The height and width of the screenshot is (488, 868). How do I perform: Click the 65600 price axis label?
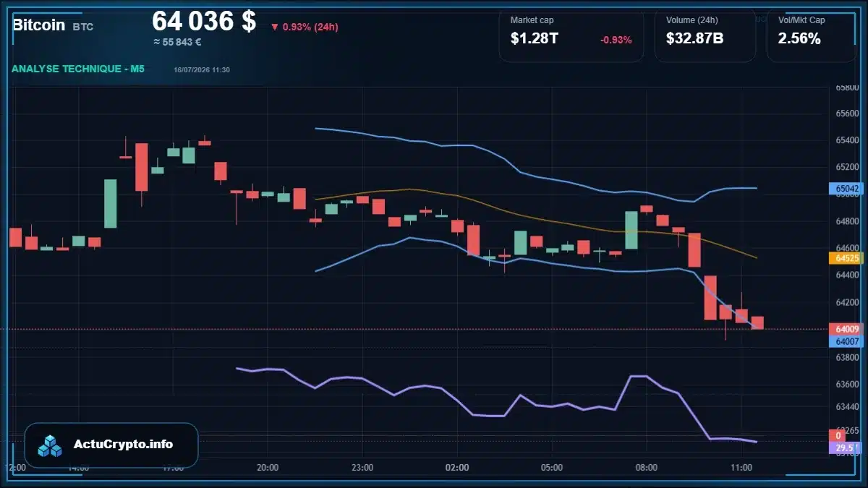(x=846, y=114)
